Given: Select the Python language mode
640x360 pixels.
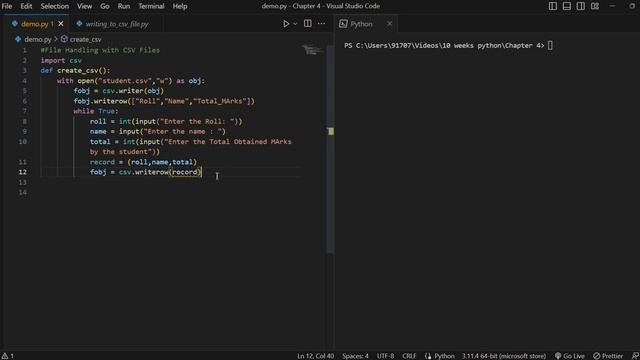Looking at the screenshot, I should tap(444, 356).
